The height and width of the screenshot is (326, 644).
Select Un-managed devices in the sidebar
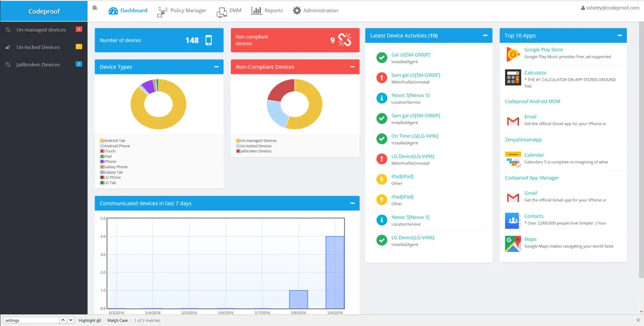tap(38, 29)
